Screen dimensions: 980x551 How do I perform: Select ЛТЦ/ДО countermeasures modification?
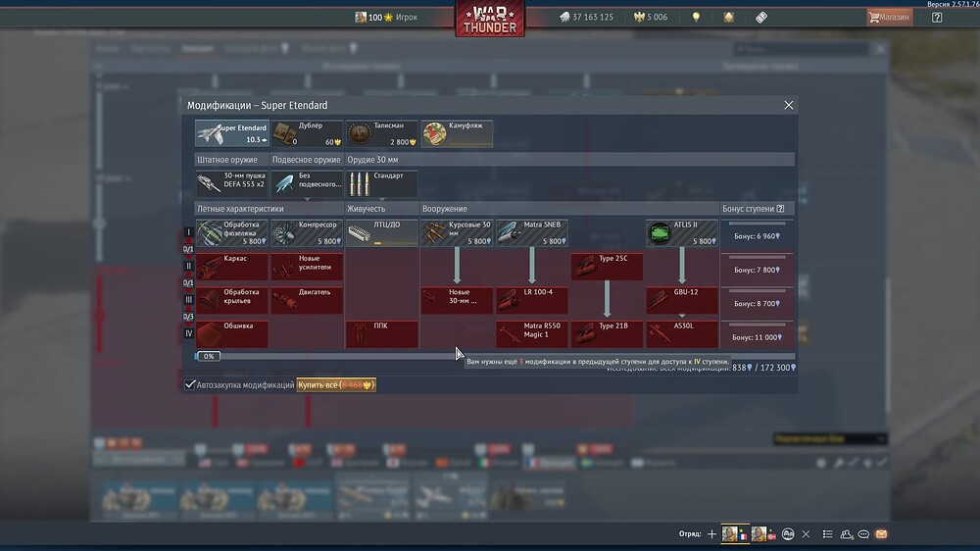pyautogui.click(x=382, y=232)
